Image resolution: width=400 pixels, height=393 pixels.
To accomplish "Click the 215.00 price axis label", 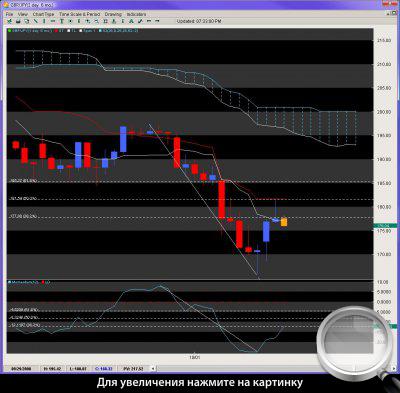I will (x=384, y=40).
